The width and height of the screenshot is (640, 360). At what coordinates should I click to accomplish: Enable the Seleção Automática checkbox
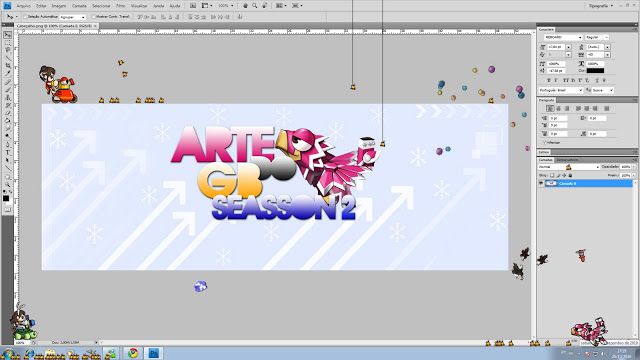coord(25,17)
